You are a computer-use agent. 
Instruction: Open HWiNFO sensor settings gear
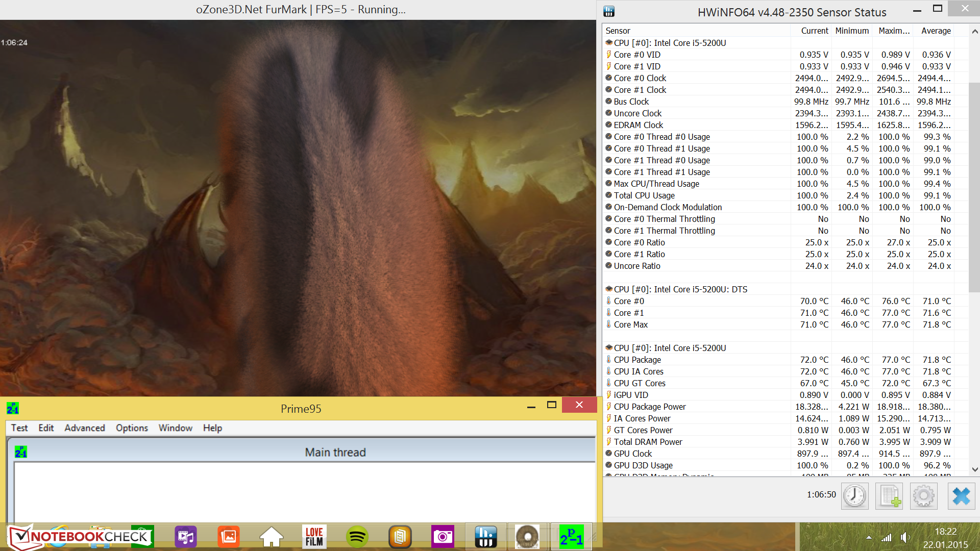pos(923,495)
